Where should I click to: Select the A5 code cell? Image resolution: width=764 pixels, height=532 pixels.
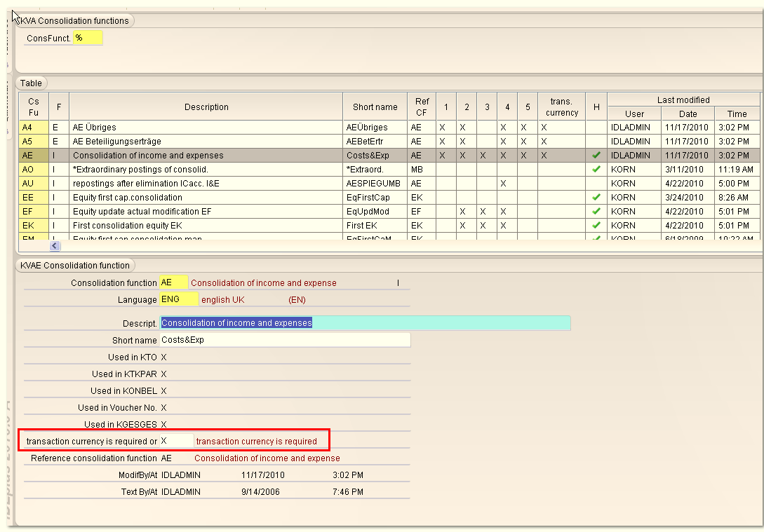(x=34, y=142)
